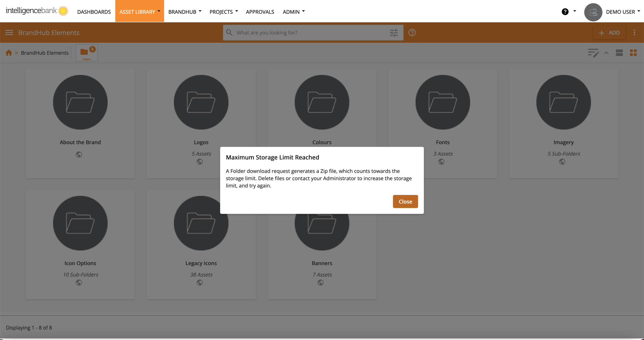644x340 pixels.
Task: Click the Folders count icon with badge
Action: coord(87,53)
